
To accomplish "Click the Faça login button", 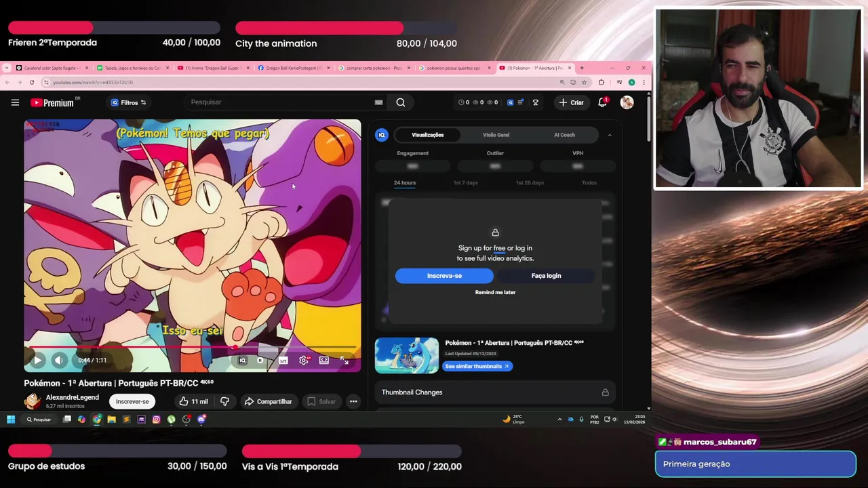I will click(x=546, y=276).
